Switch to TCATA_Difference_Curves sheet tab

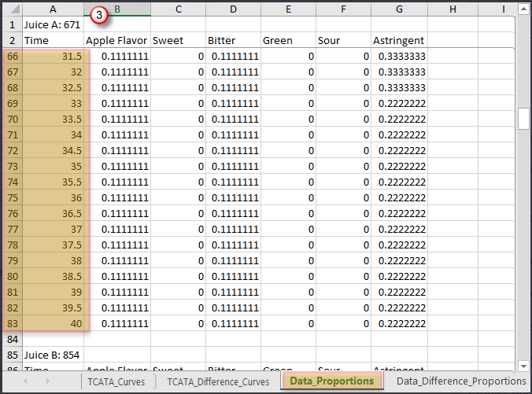click(218, 381)
